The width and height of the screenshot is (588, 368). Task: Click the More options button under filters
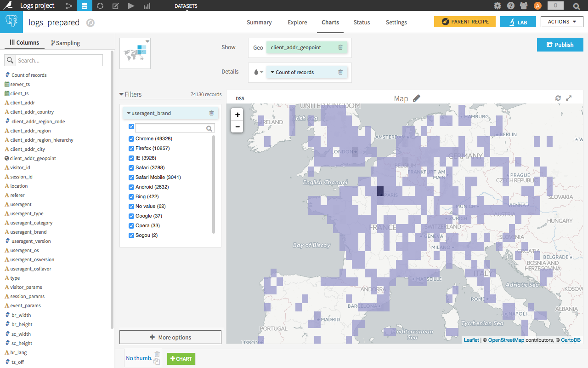coord(170,337)
